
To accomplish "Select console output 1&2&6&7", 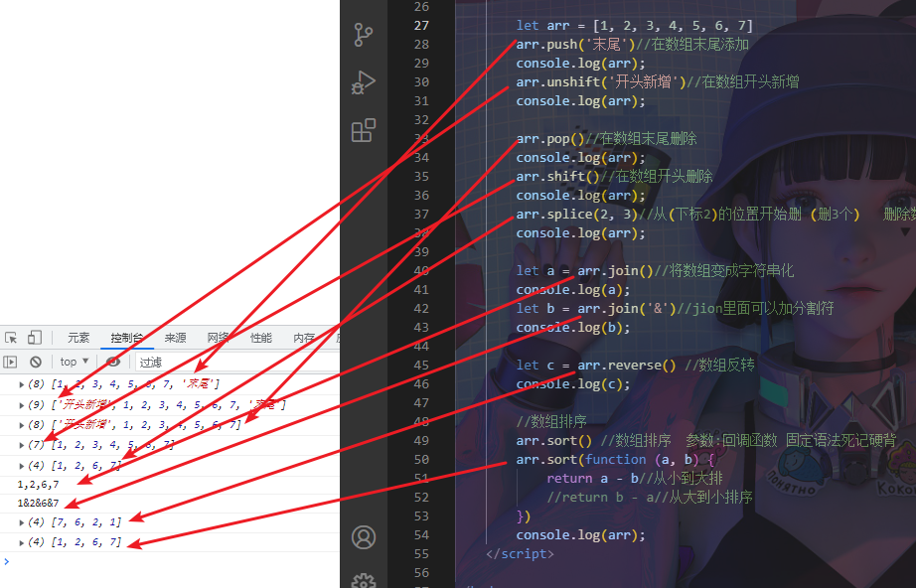I will [38, 503].
